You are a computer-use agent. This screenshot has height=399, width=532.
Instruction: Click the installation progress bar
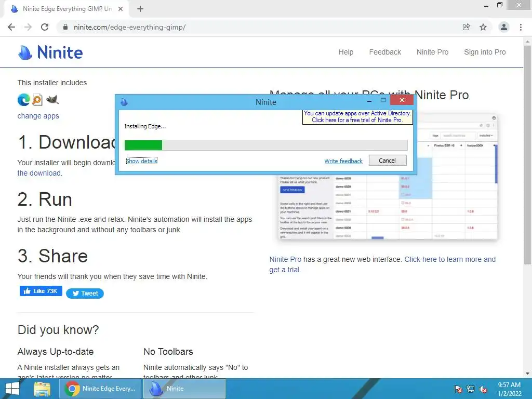266,145
